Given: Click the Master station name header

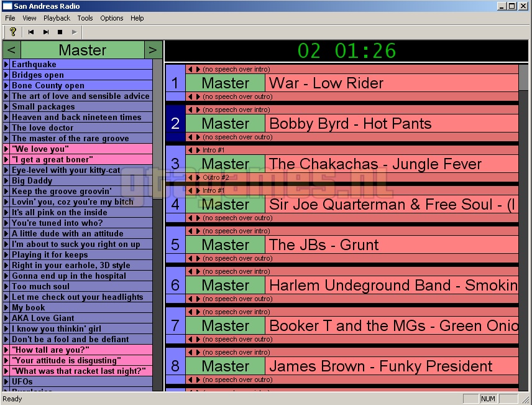Looking at the screenshot, I should [83, 50].
